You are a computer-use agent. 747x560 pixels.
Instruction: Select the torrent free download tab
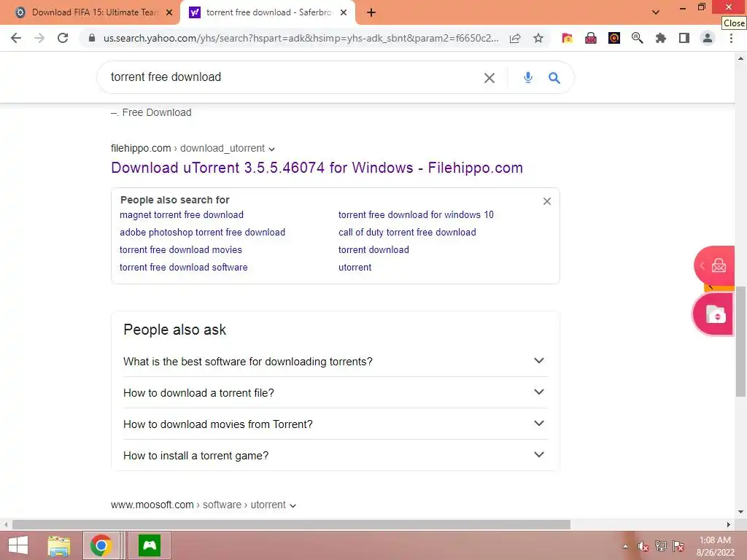tap(267, 12)
